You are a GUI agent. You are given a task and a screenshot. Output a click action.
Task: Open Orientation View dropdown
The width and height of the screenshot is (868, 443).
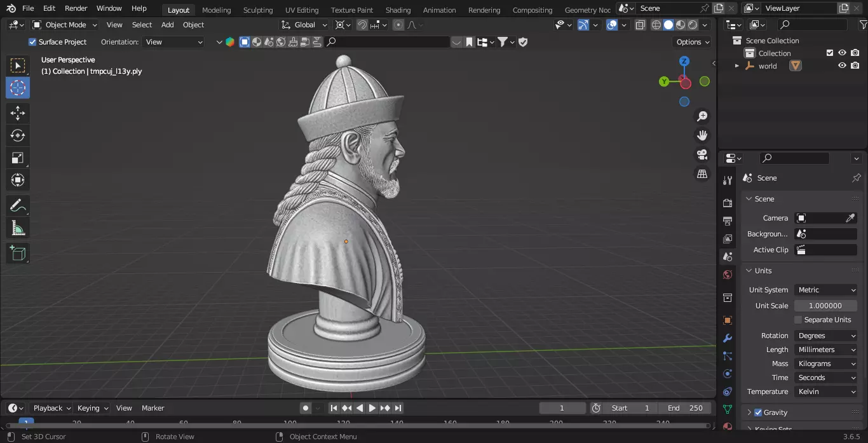(x=173, y=42)
